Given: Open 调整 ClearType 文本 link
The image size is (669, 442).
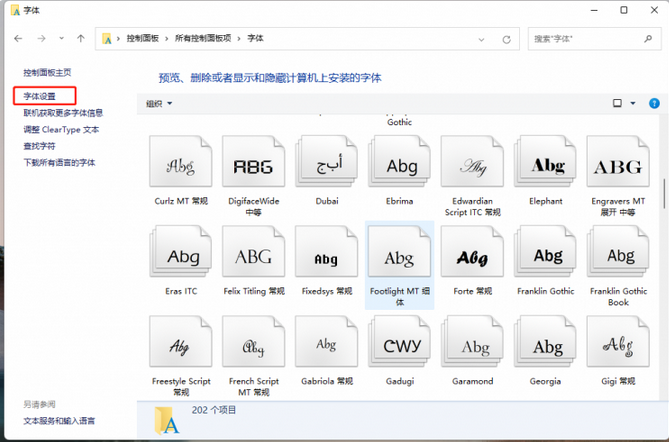Looking at the screenshot, I should point(61,130).
